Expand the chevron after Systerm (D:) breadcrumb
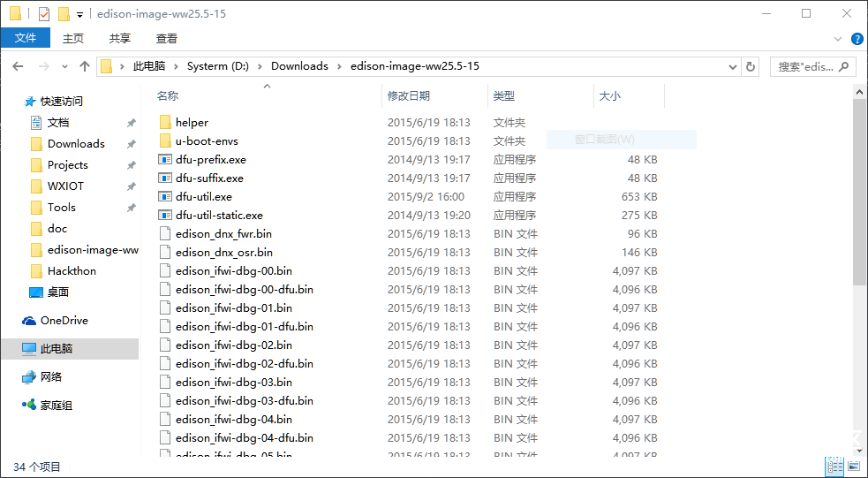Image resolution: width=868 pixels, height=478 pixels. pyautogui.click(x=260, y=66)
